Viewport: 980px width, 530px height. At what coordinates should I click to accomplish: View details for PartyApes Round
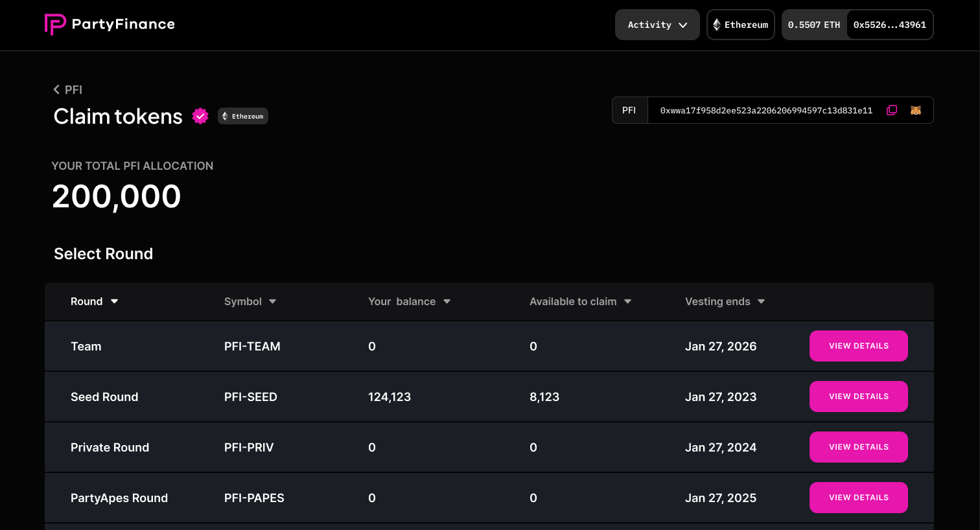point(858,498)
